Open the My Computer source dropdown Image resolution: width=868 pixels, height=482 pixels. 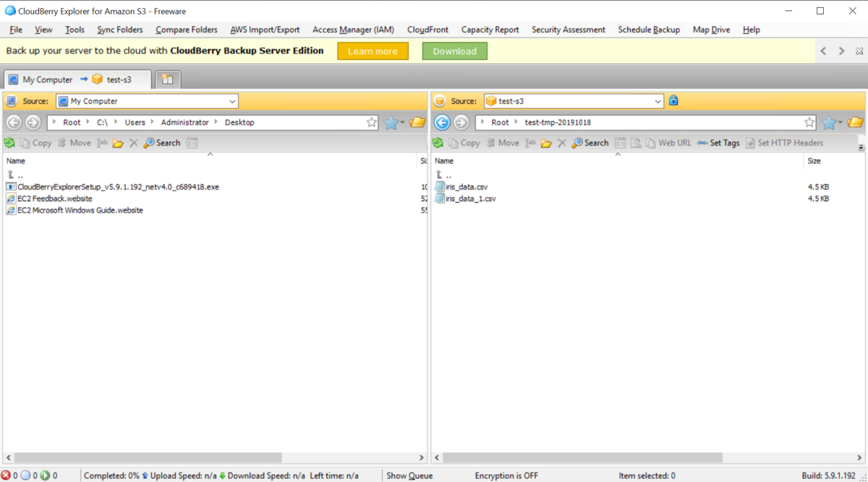(232, 101)
